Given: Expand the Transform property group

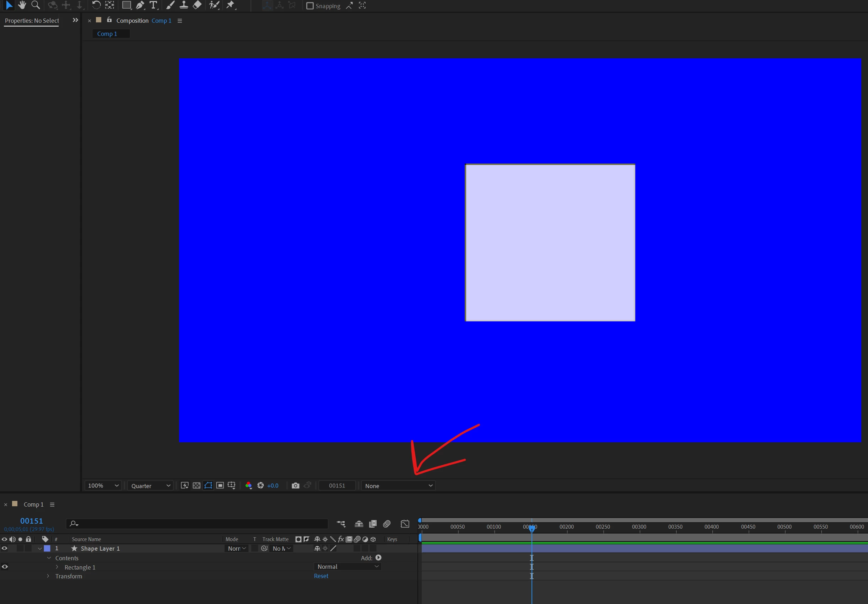Looking at the screenshot, I should pyautogui.click(x=48, y=576).
